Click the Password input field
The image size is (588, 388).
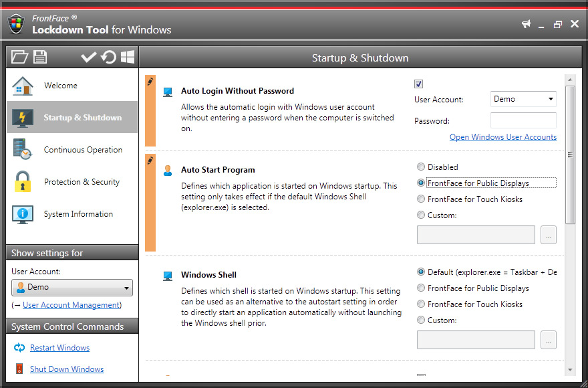(523, 121)
